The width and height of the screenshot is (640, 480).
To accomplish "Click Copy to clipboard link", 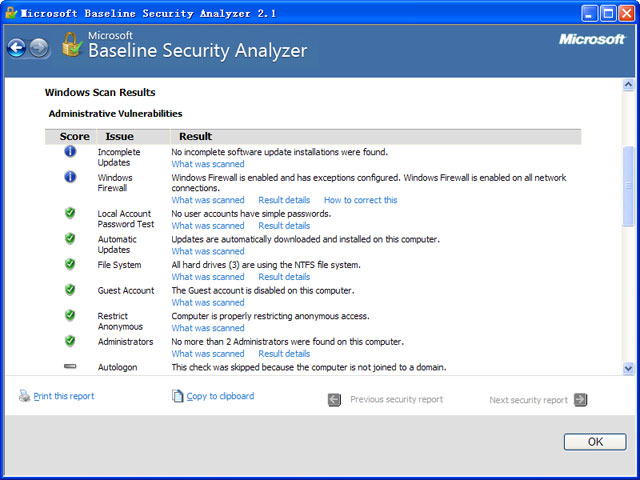I will (220, 396).
